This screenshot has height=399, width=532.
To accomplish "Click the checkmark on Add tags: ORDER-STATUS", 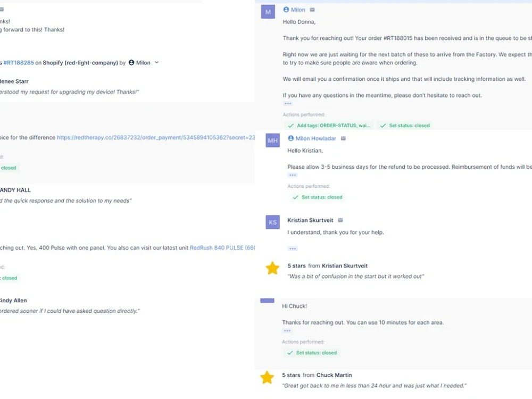I will [x=291, y=125].
